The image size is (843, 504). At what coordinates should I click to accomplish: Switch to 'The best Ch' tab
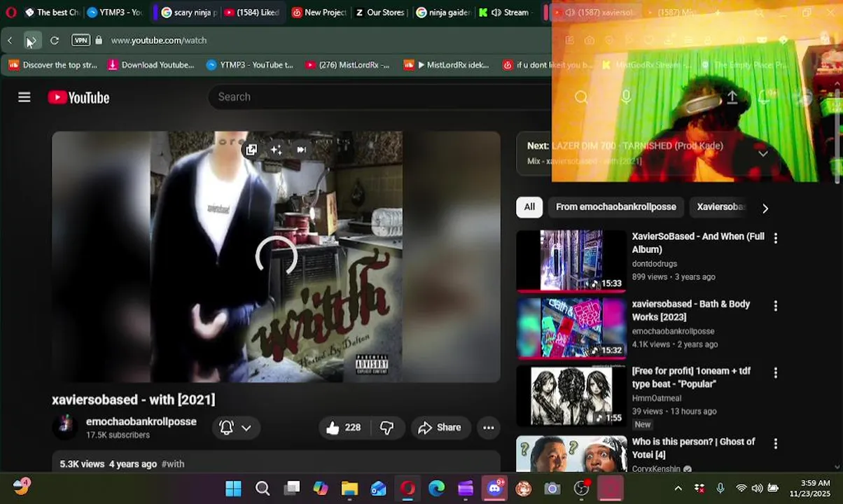(53, 12)
